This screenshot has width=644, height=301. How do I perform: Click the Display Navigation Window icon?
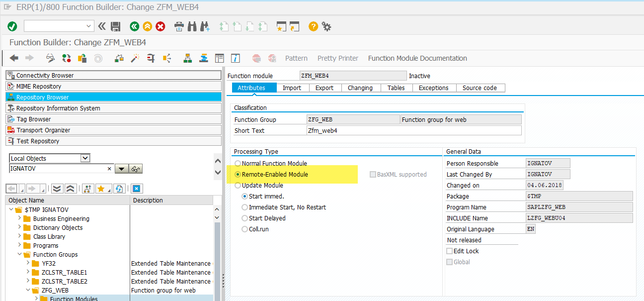(x=204, y=58)
